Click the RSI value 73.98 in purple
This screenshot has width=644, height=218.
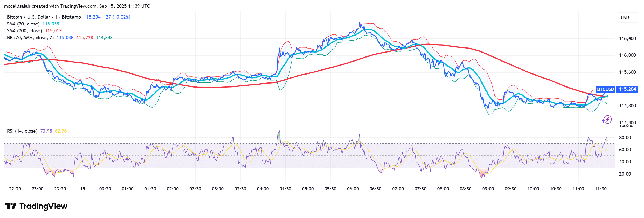[x=46, y=131]
